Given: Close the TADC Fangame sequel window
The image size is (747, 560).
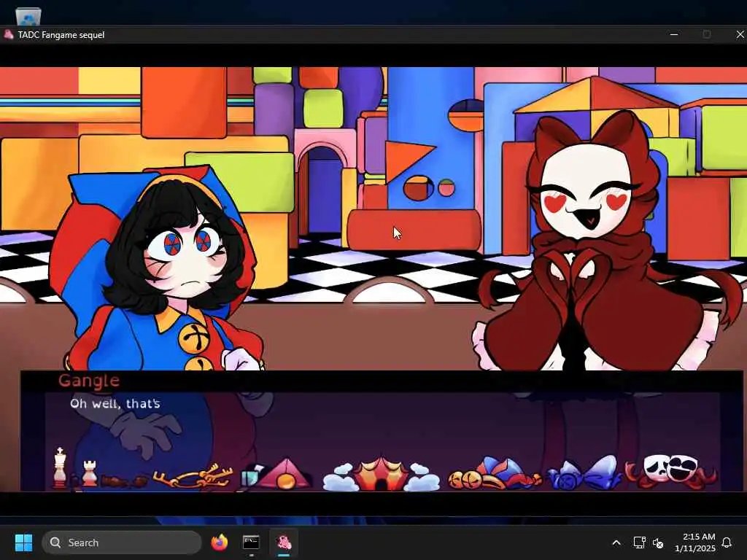Looking at the screenshot, I should [740, 35].
